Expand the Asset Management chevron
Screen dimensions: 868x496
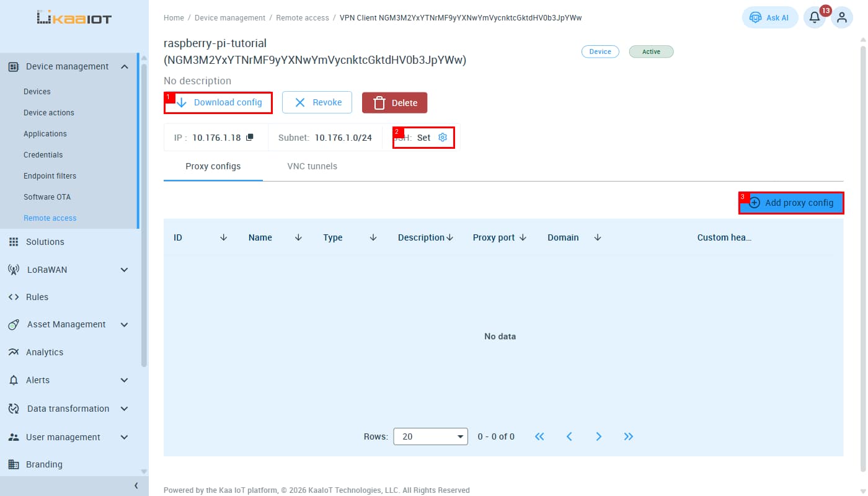[125, 324]
